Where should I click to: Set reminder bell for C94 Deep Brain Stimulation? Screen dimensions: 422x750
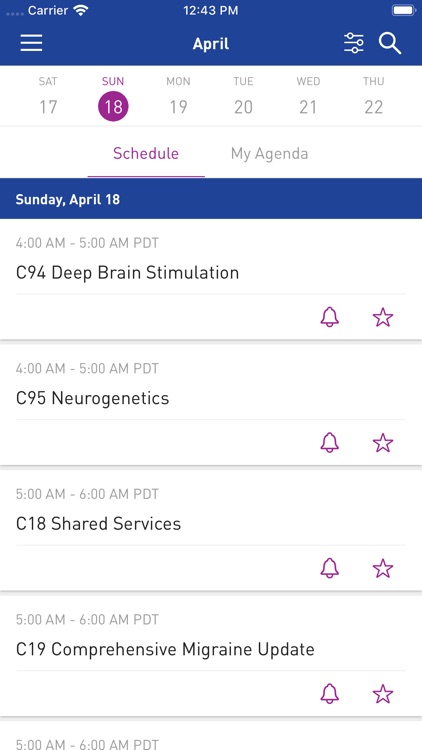point(330,317)
